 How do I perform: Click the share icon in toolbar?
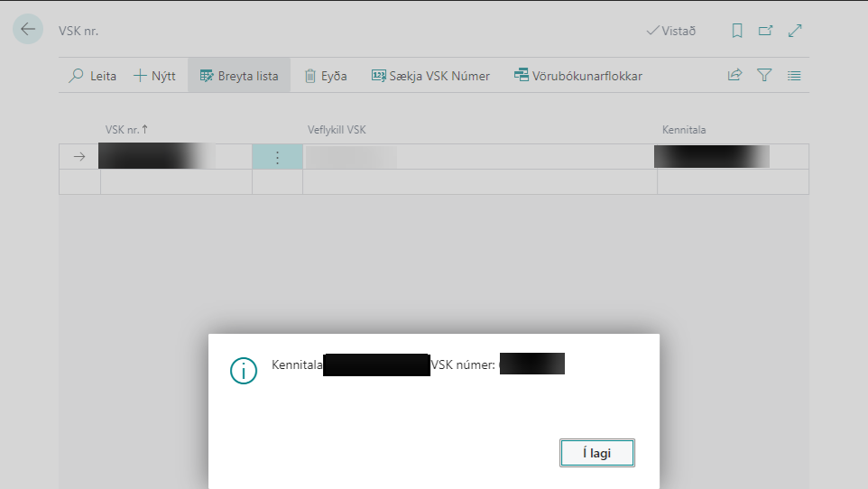(x=734, y=76)
